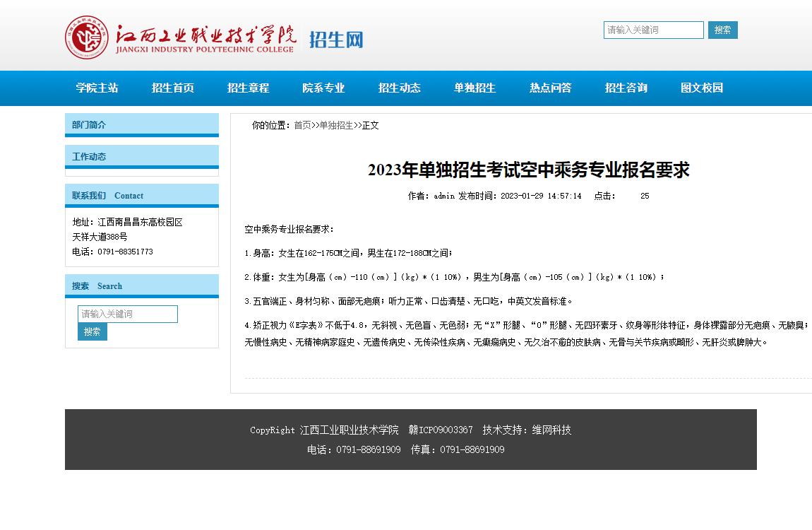812x530 pixels.
Task: Select 院系专业 in the navigation bar
Action: [x=324, y=88]
